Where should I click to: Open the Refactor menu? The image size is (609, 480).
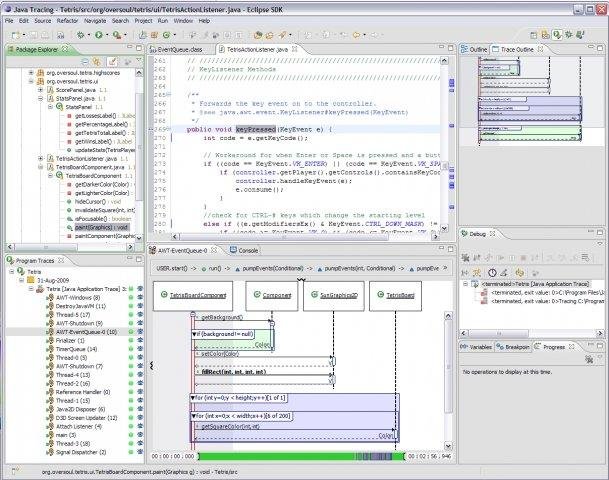[x=68, y=19]
